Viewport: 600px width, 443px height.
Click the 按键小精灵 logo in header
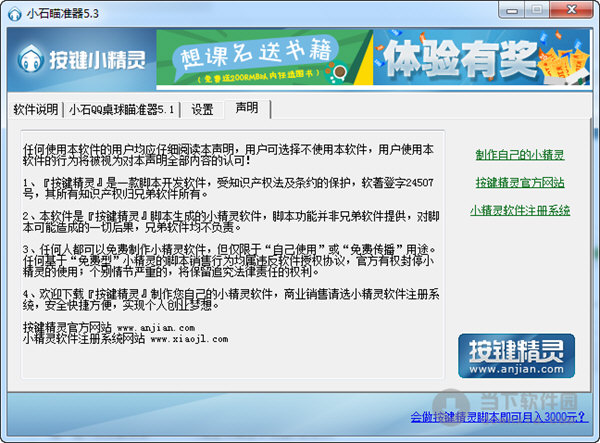(82, 59)
